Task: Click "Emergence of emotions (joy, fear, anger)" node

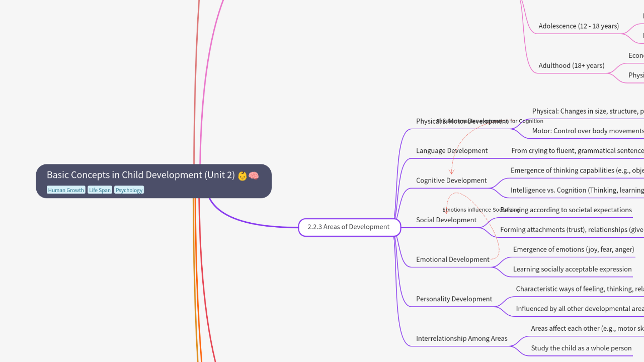Action: [x=574, y=249]
